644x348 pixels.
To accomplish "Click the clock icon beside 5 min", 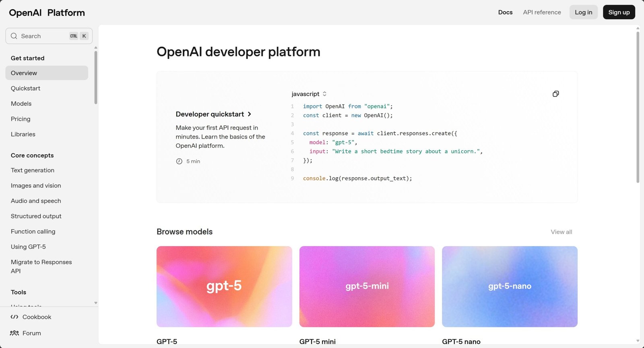I will (179, 161).
